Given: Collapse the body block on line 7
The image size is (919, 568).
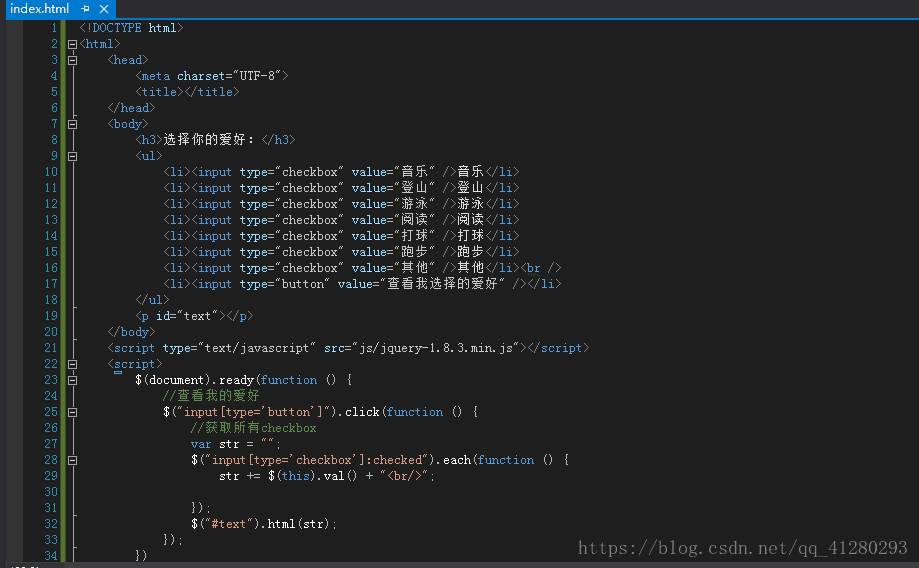Looking at the screenshot, I should click(x=72, y=124).
